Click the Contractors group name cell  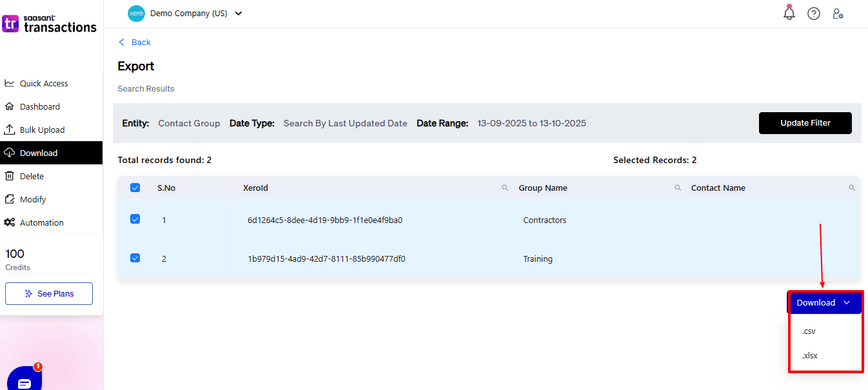coord(545,220)
